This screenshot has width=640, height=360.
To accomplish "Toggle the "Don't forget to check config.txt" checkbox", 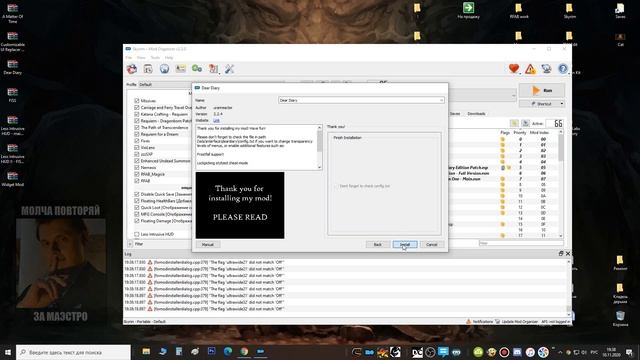I will click(336, 186).
